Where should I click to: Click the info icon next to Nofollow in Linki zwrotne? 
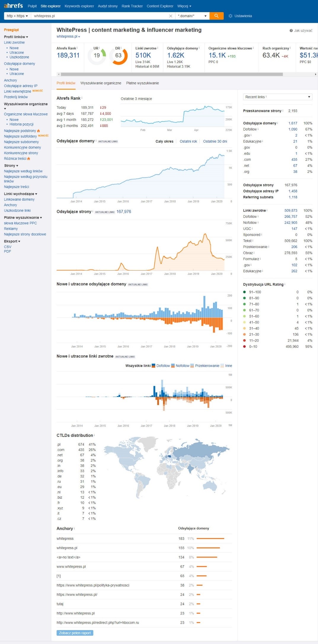pyautogui.click(x=258, y=222)
